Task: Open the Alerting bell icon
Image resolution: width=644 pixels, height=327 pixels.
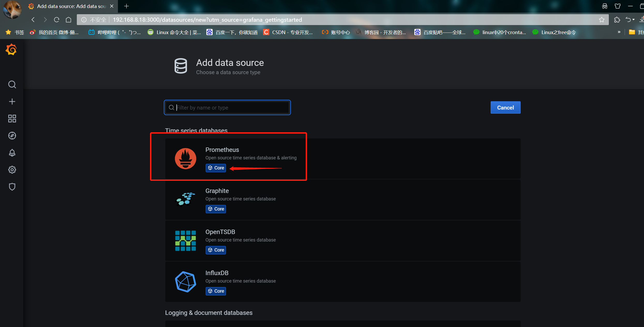Action: pos(12,153)
